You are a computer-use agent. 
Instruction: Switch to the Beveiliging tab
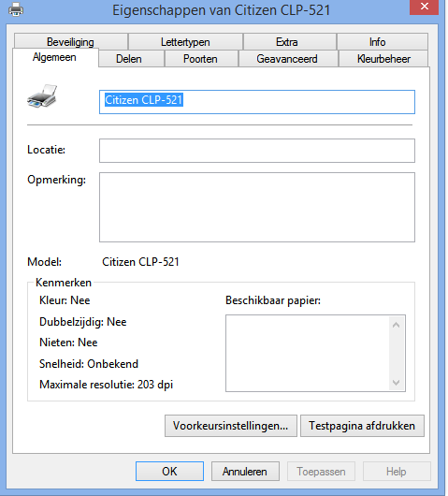coord(71,42)
